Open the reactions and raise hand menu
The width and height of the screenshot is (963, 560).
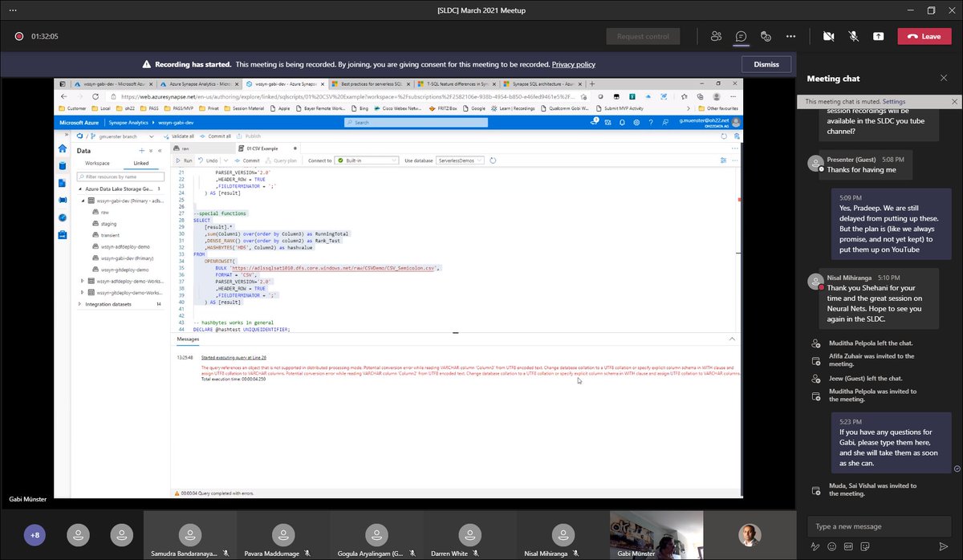(x=766, y=36)
